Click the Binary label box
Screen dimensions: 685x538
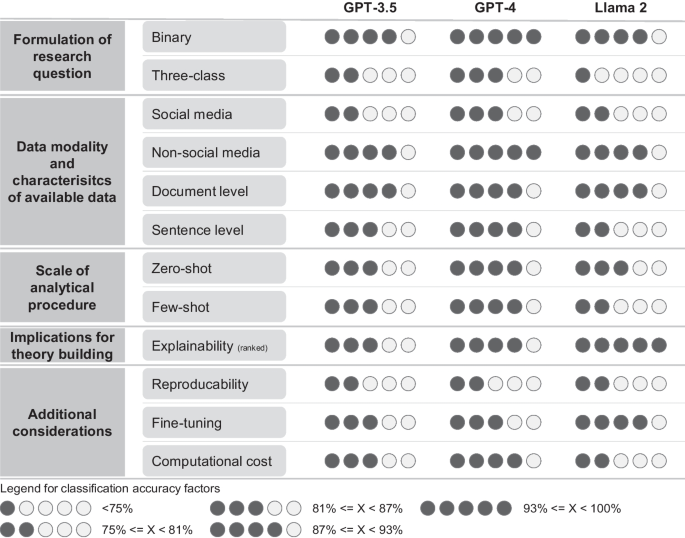[214, 37]
